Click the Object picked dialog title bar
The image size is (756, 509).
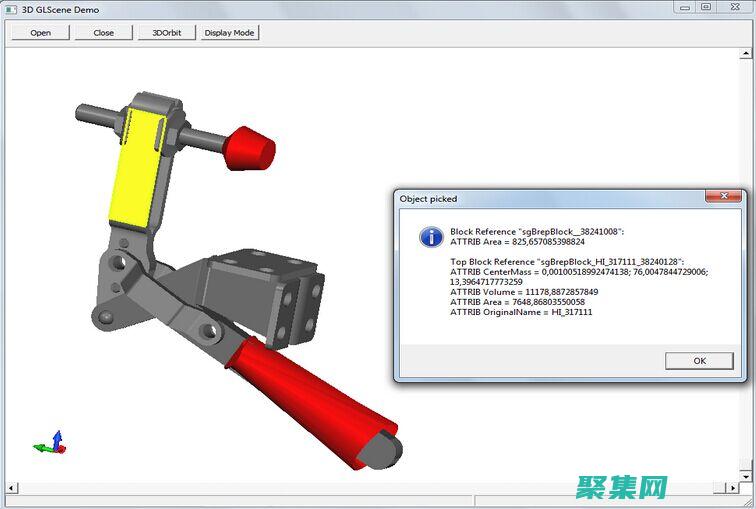[540, 198]
